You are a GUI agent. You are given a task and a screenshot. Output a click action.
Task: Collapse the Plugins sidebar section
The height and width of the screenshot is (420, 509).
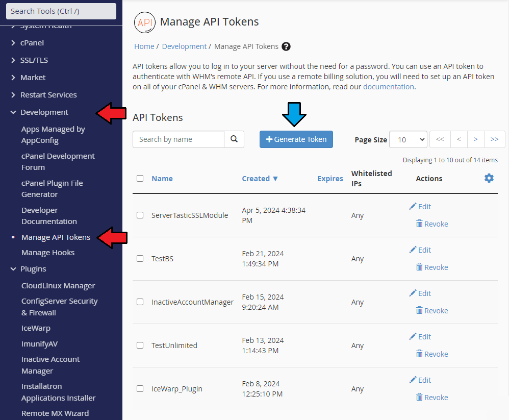[29, 269]
